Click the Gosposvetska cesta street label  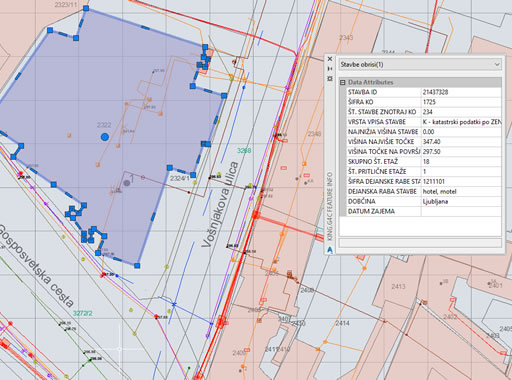tap(35, 266)
